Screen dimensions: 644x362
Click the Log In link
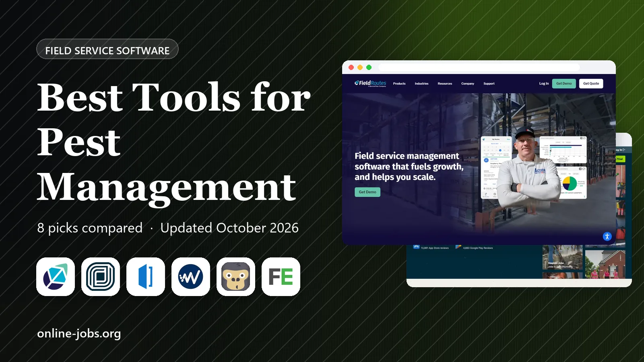click(544, 84)
